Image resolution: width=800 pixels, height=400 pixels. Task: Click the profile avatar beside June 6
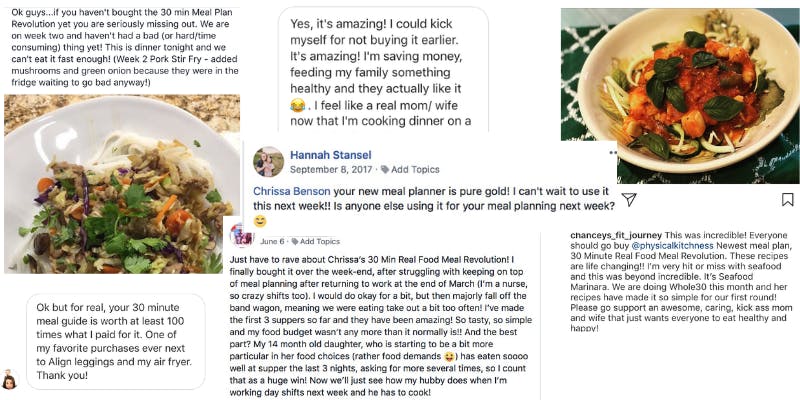point(241,236)
